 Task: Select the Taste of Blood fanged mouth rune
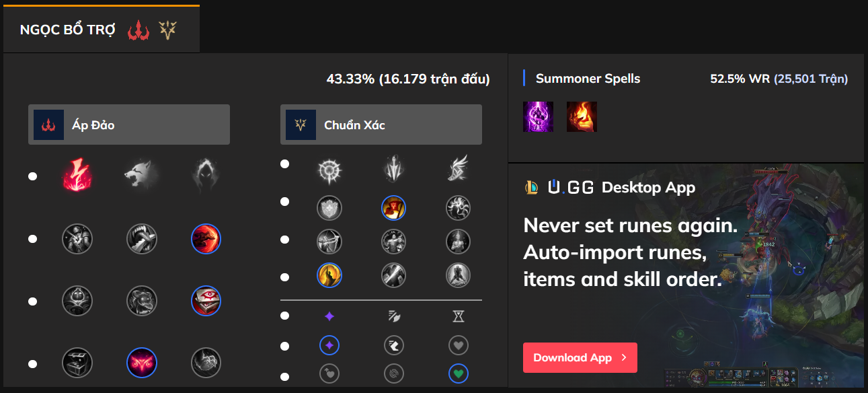tap(141, 238)
